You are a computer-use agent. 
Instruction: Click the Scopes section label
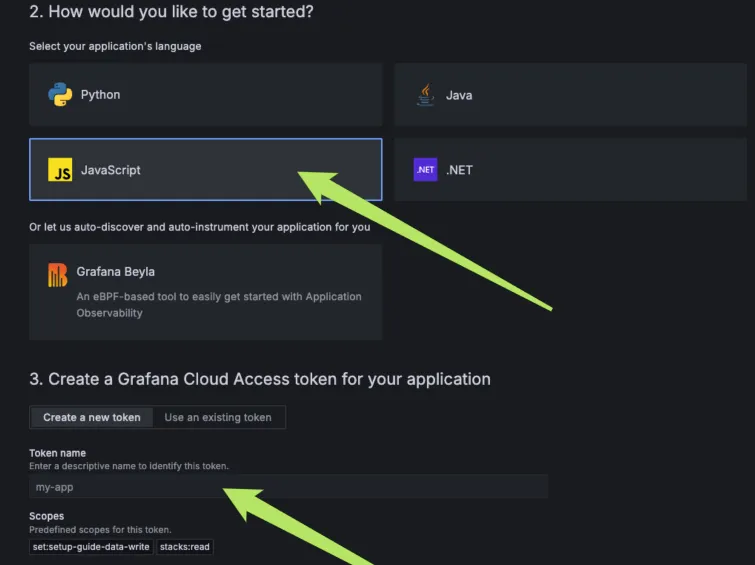46,516
